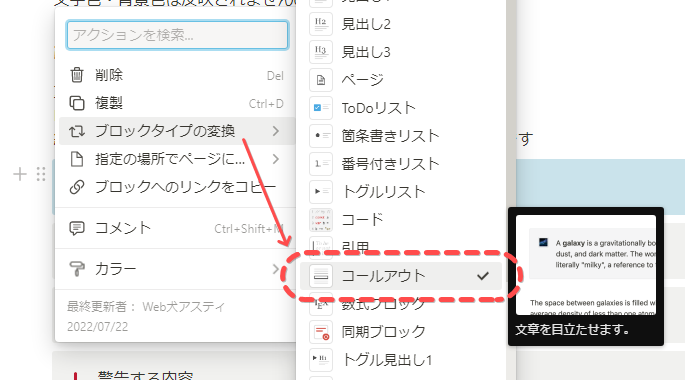Click the 同期ブロック icon
This screenshot has width=685, height=380.
[321, 332]
